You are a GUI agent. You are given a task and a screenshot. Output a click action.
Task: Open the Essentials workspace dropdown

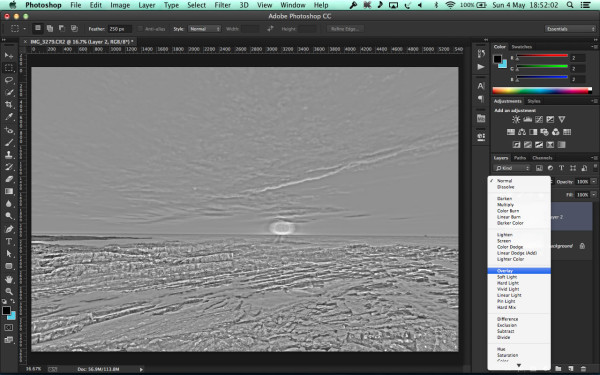coord(570,29)
